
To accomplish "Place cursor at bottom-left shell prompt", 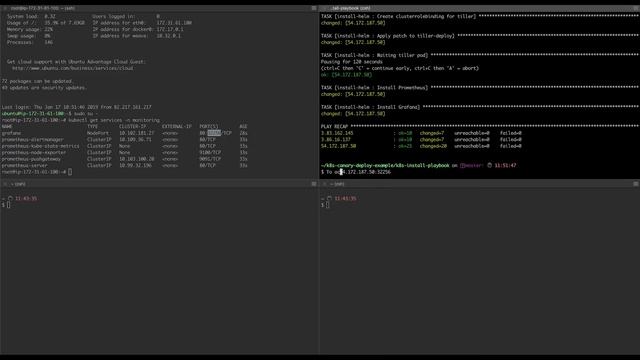I will coord(9,205).
